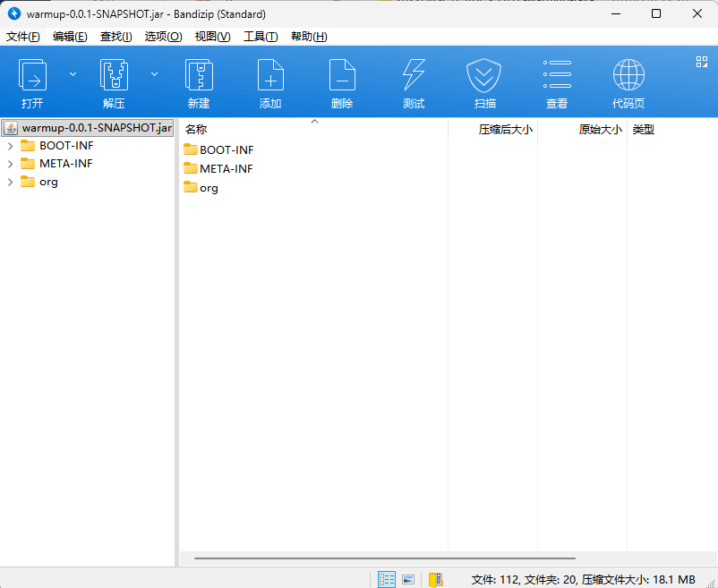
Task: Click the yellow archive icon in status bar
Action: coord(435,579)
